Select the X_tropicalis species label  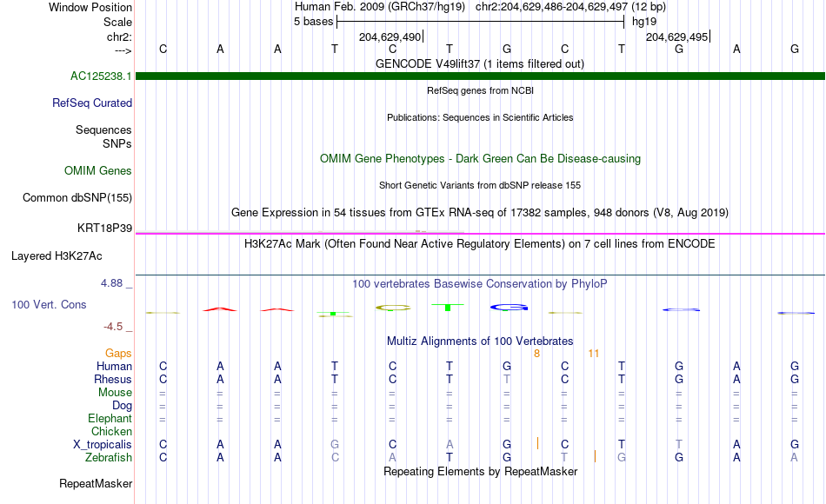pyautogui.click(x=103, y=445)
